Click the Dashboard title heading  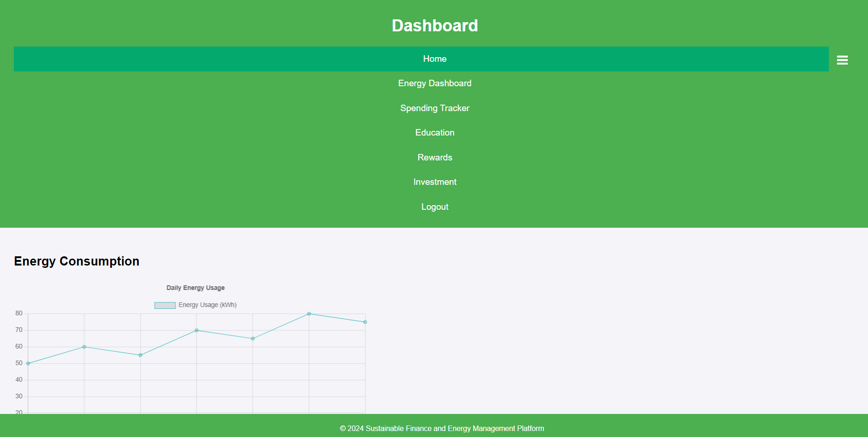434,25
